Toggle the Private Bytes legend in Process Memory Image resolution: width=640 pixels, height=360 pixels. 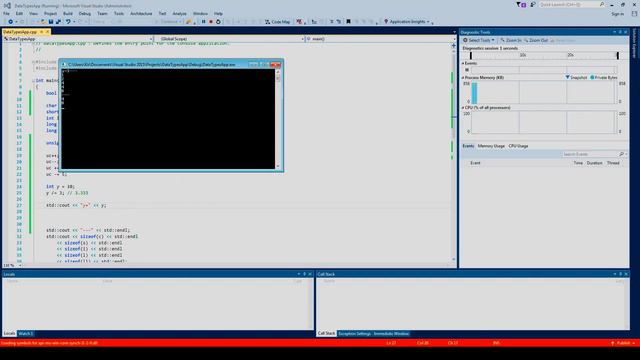coord(603,78)
